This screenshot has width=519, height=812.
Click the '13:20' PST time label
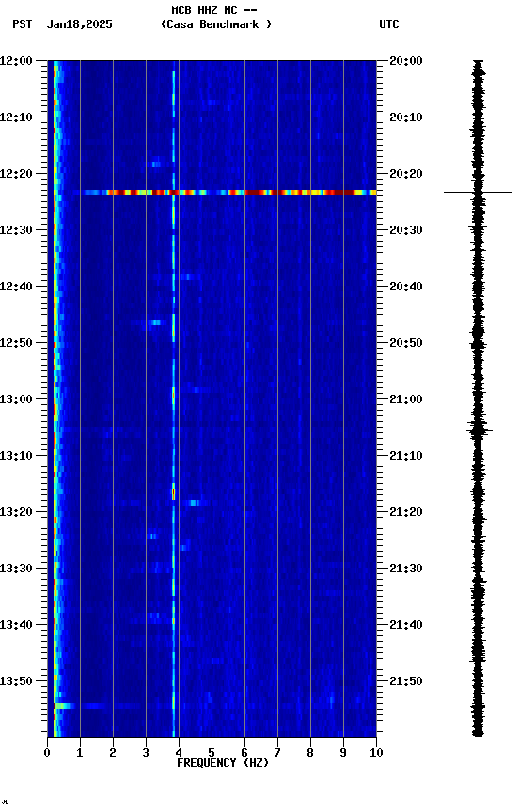(16, 512)
